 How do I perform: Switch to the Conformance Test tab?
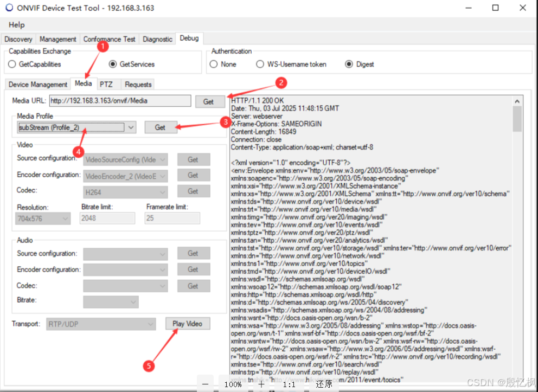coord(110,39)
